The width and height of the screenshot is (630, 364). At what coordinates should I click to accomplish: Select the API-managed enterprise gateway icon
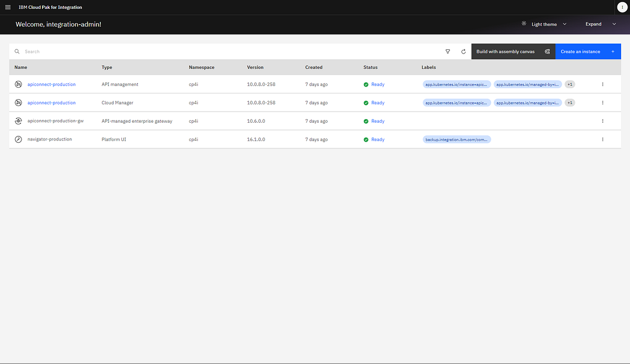click(x=18, y=121)
